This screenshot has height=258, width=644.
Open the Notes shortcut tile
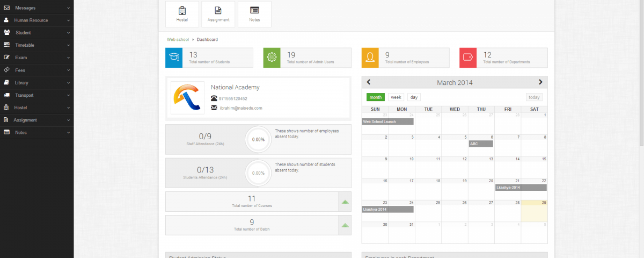[254, 14]
